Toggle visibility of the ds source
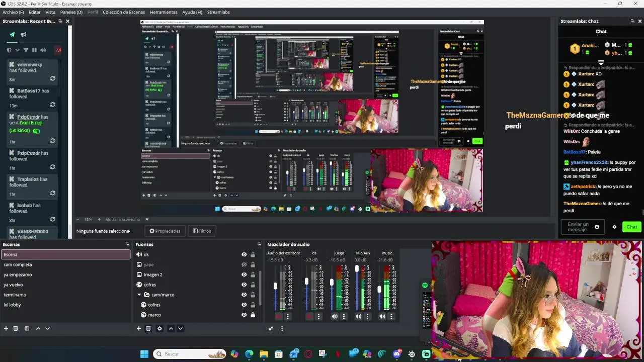 [244, 254]
